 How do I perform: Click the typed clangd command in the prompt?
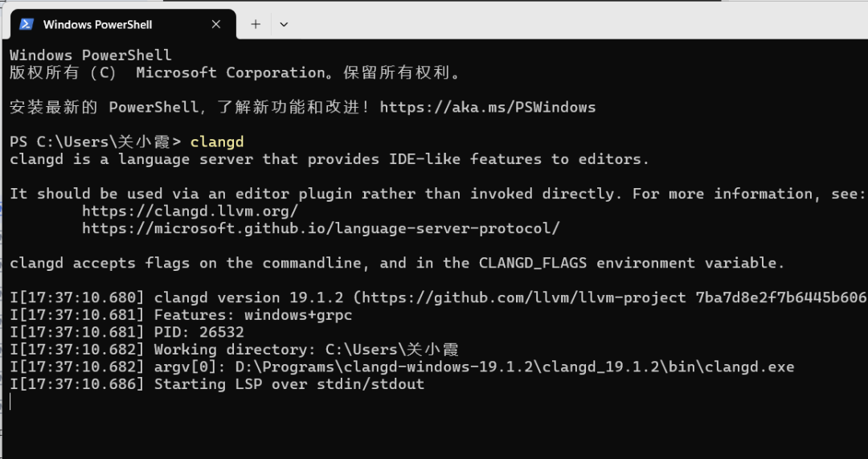click(x=217, y=142)
